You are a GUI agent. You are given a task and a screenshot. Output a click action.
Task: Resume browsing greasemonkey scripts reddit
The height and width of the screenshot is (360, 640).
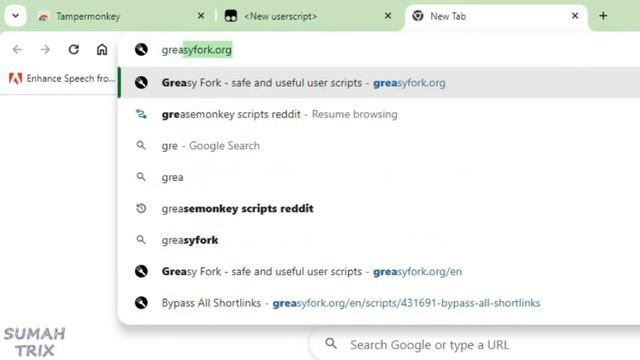(x=380, y=114)
